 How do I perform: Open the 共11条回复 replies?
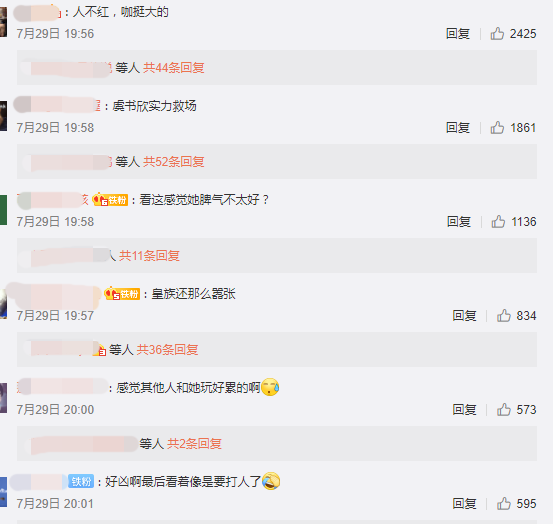pyautogui.click(x=149, y=256)
